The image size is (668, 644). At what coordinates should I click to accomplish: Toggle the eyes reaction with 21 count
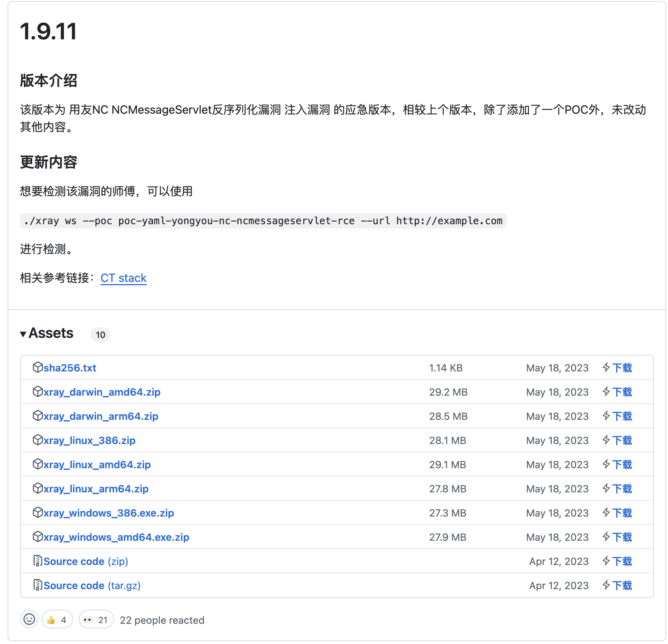pos(96,620)
